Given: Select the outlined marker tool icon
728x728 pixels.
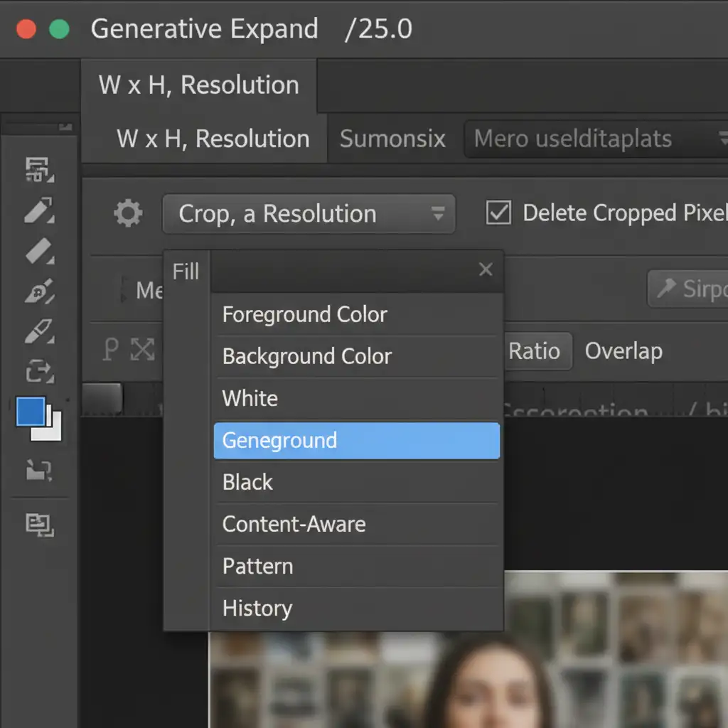Looking at the screenshot, I should click(40, 331).
